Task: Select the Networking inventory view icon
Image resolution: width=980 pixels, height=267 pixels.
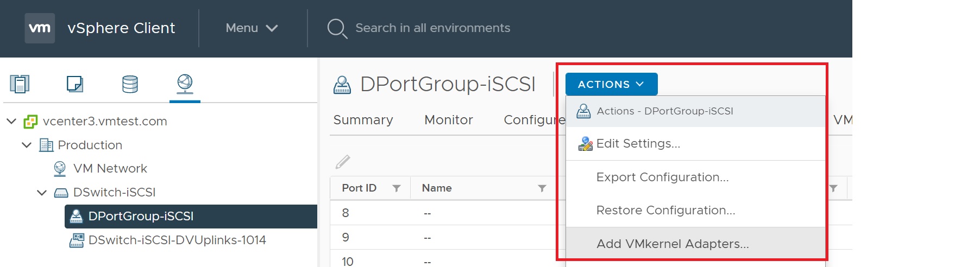Action: click(x=185, y=84)
